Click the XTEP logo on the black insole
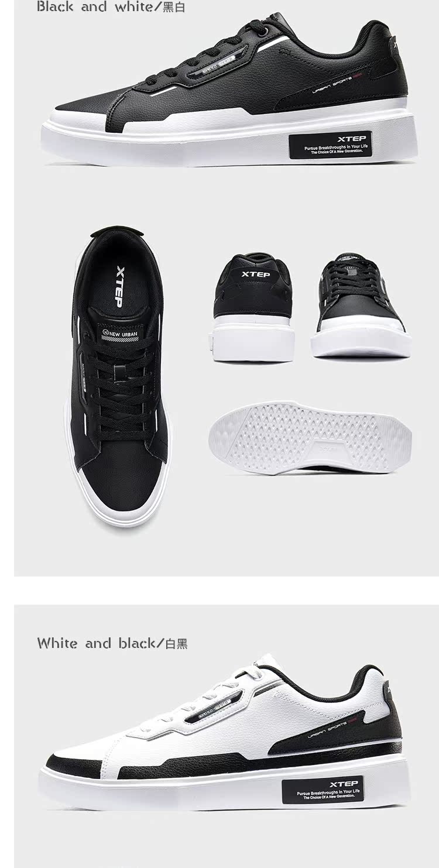 pyautogui.click(x=118, y=286)
